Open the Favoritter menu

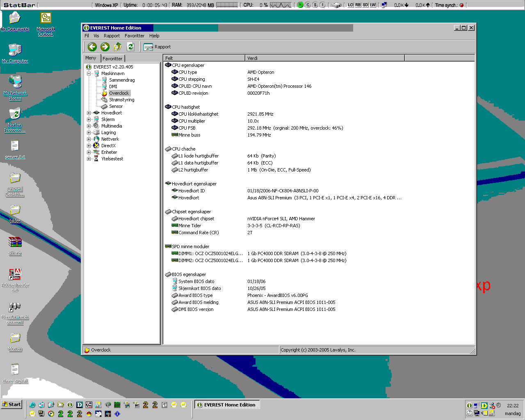tap(134, 36)
